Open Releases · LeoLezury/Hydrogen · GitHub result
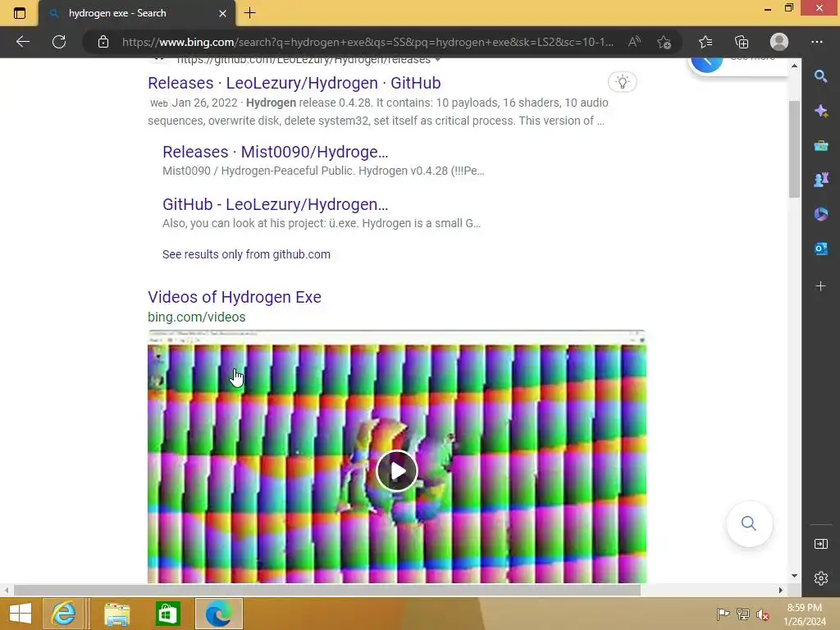Image resolution: width=840 pixels, height=630 pixels. (294, 83)
